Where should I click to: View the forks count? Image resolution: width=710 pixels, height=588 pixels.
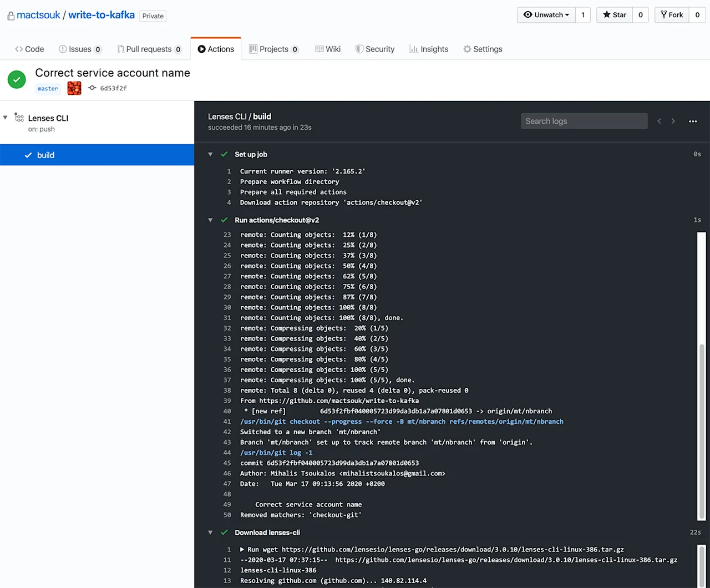[697, 15]
